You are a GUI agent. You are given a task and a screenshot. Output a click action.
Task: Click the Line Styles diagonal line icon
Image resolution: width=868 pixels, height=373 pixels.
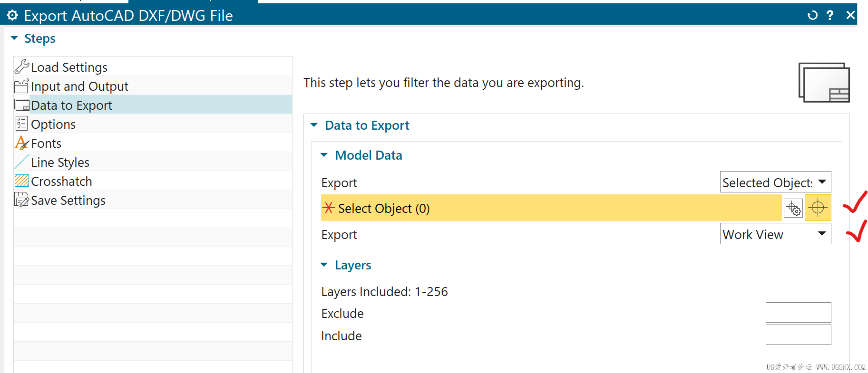pos(22,162)
